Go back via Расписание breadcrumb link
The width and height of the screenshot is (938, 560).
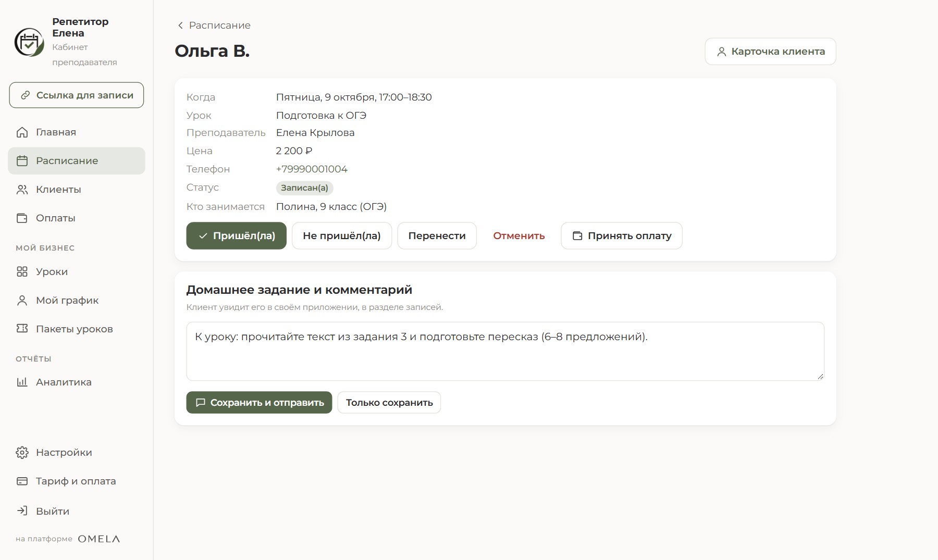pos(214,26)
